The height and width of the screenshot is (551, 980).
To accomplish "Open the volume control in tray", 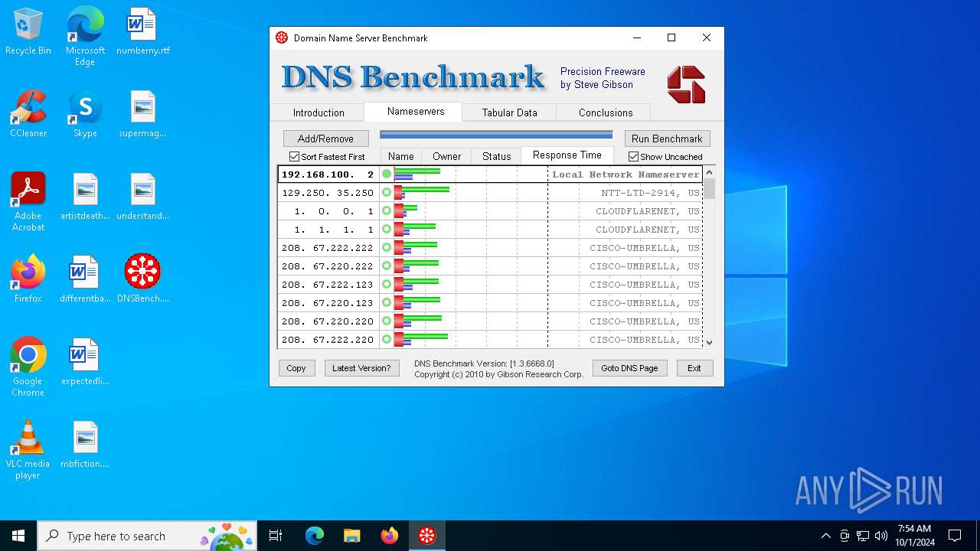I will pos(880,536).
